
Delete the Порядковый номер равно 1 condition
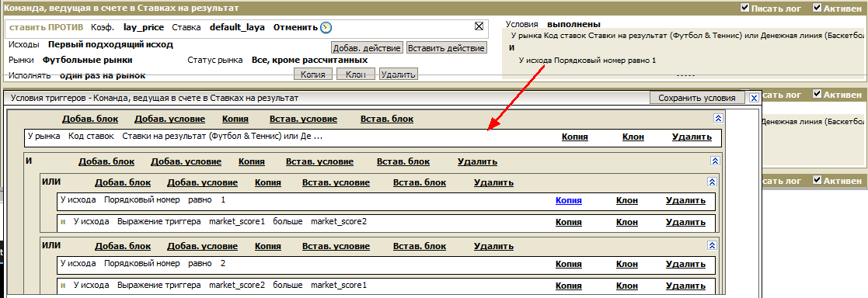686,201
